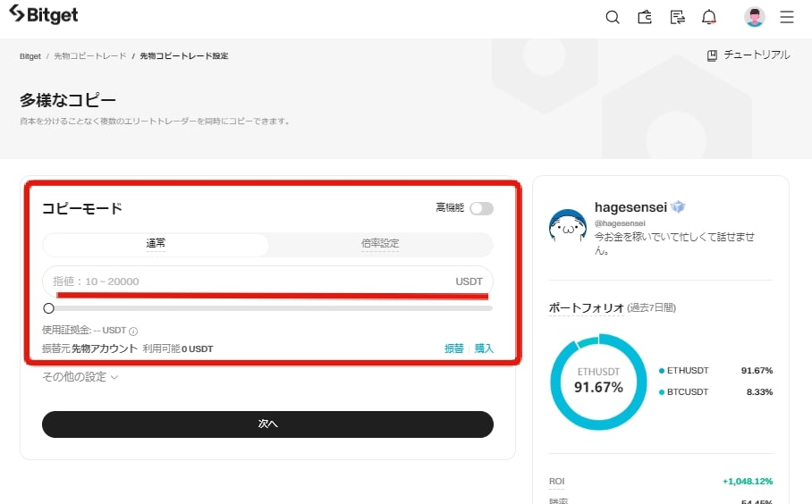Open the チュートリアル link
Viewport: 812px width, 504px height.
tap(757, 55)
